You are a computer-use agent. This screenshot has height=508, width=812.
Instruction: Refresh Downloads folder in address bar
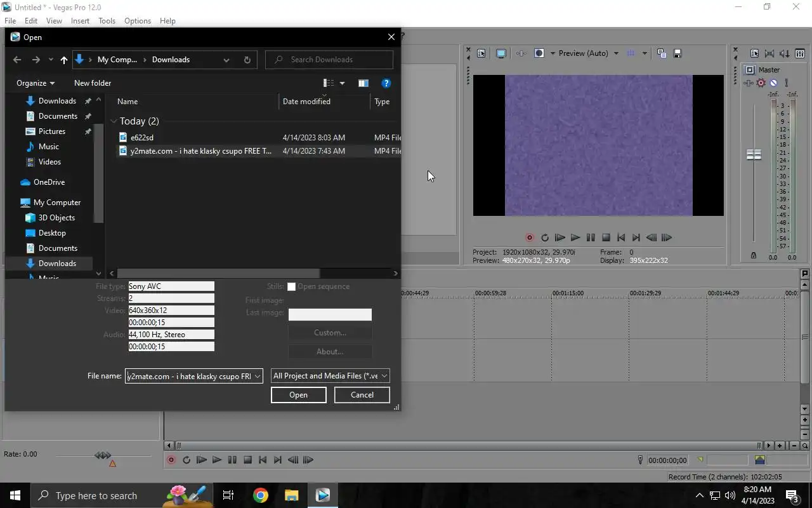pos(247,60)
